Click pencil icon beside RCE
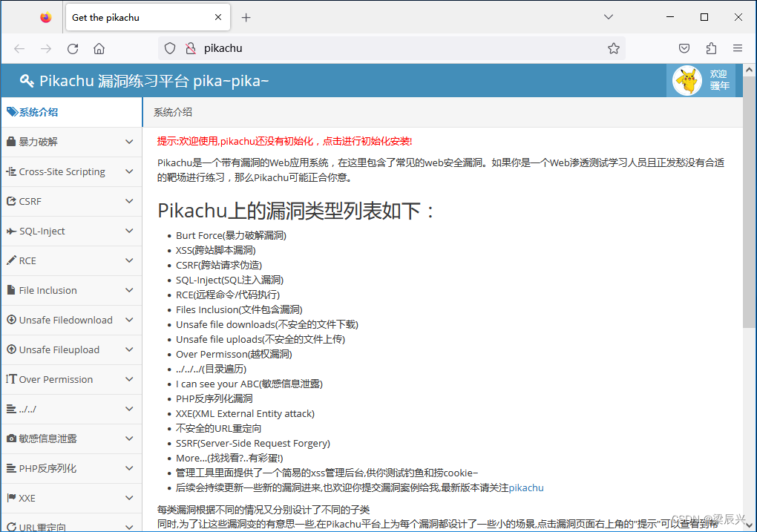This screenshot has width=757, height=532. 11,260
